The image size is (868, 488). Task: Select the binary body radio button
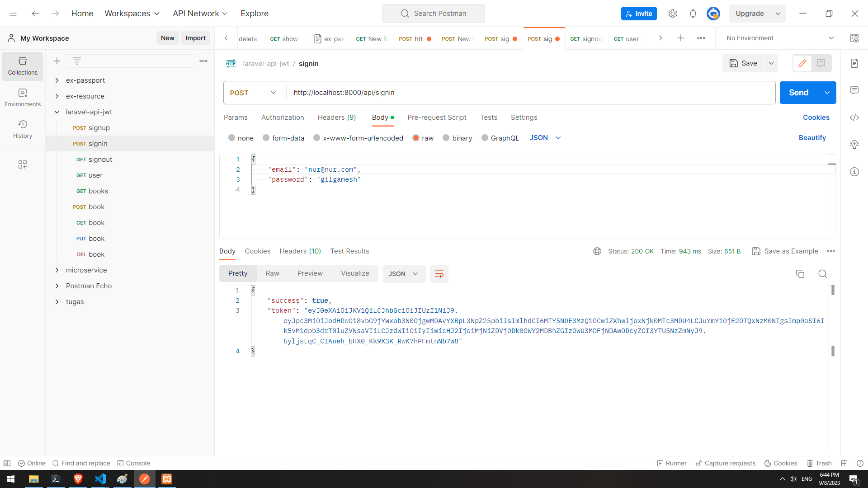point(446,138)
